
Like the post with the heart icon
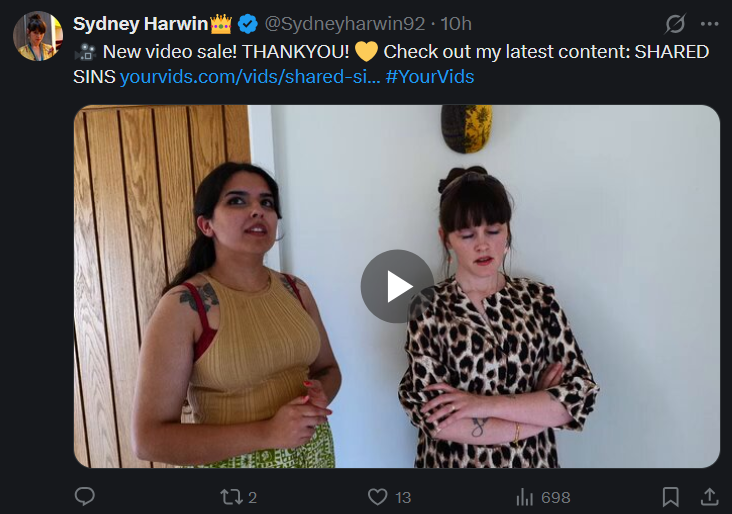point(377,497)
